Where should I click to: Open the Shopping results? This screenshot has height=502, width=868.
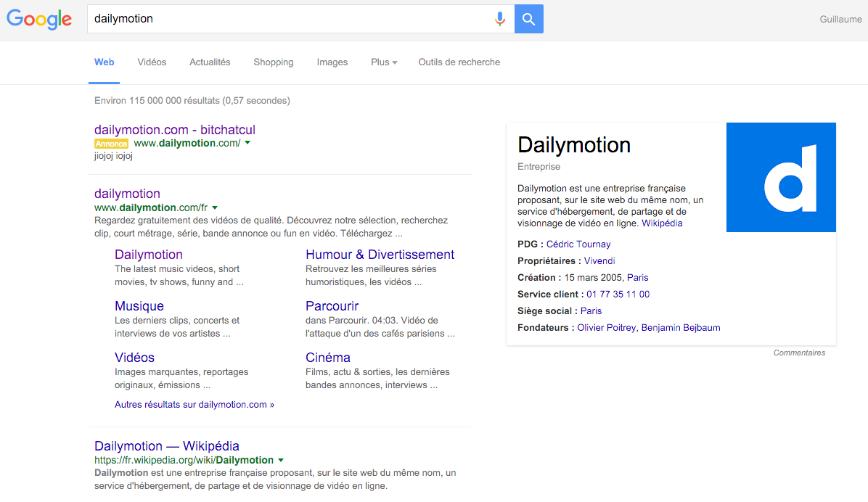(273, 62)
